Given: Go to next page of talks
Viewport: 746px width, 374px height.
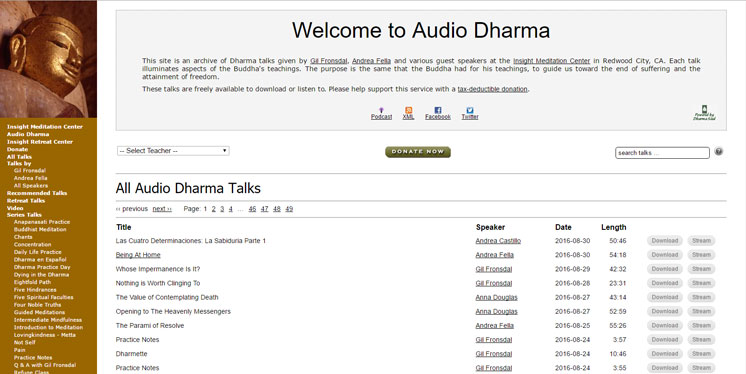Looking at the screenshot, I should (x=162, y=209).
